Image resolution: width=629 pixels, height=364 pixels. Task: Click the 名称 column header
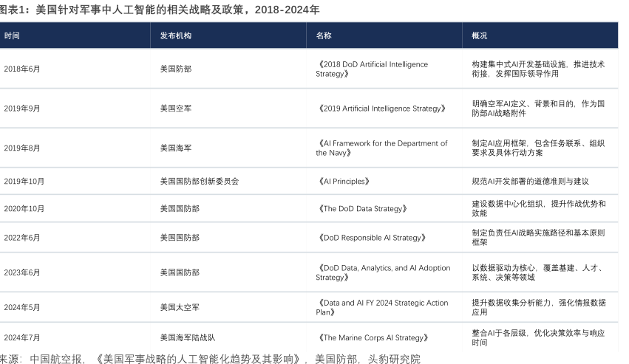click(324, 35)
